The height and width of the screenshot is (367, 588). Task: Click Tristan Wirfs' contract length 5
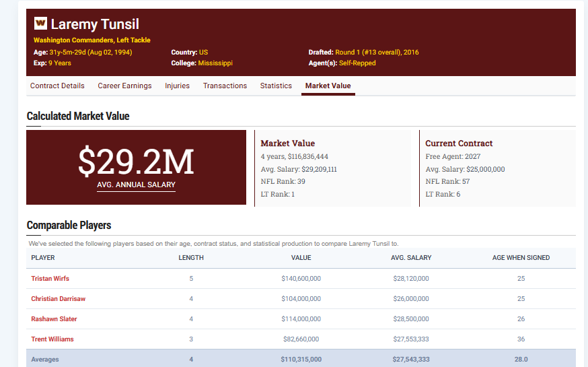coord(191,278)
